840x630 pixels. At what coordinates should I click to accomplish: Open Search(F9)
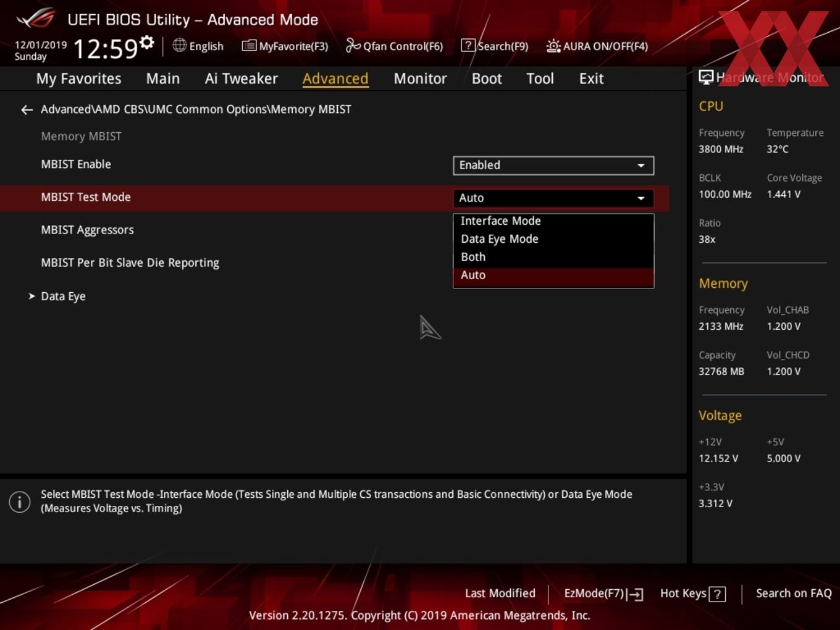tap(495, 46)
